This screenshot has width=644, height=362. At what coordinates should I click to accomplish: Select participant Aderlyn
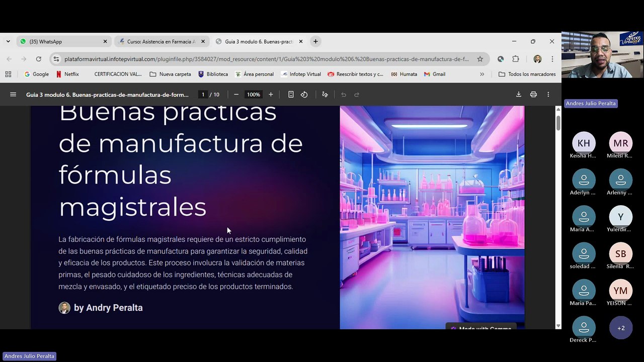(x=584, y=183)
